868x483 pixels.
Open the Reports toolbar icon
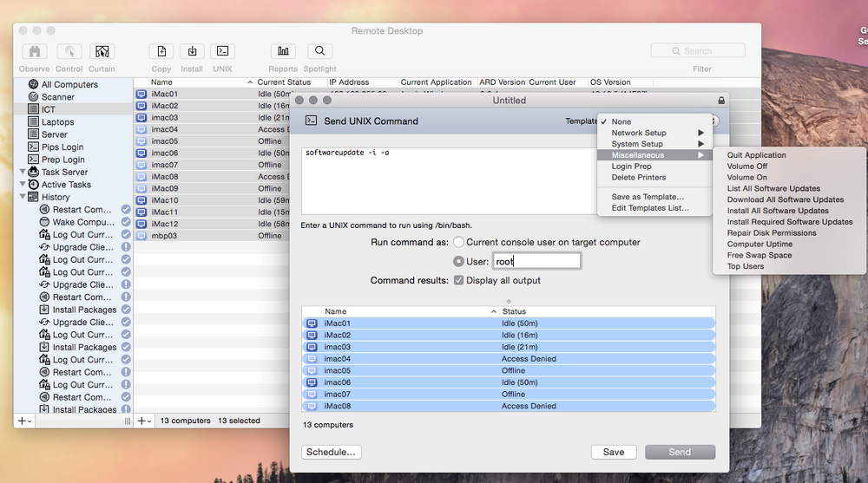(x=283, y=51)
